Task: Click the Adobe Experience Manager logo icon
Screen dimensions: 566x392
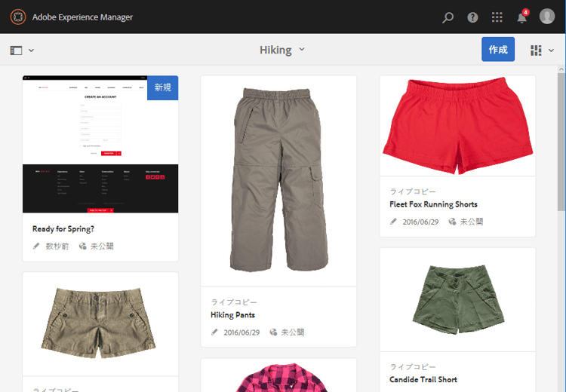Action: click(17, 17)
